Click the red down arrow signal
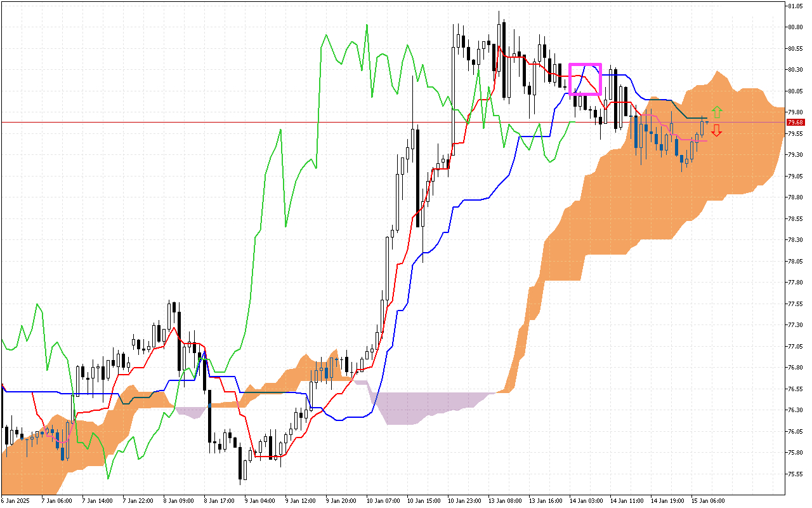Image resolution: width=812 pixels, height=508 pixels. [717, 131]
